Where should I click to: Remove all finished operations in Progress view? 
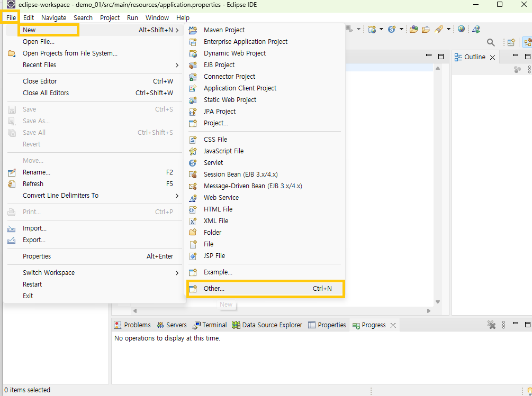[x=491, y=325]
